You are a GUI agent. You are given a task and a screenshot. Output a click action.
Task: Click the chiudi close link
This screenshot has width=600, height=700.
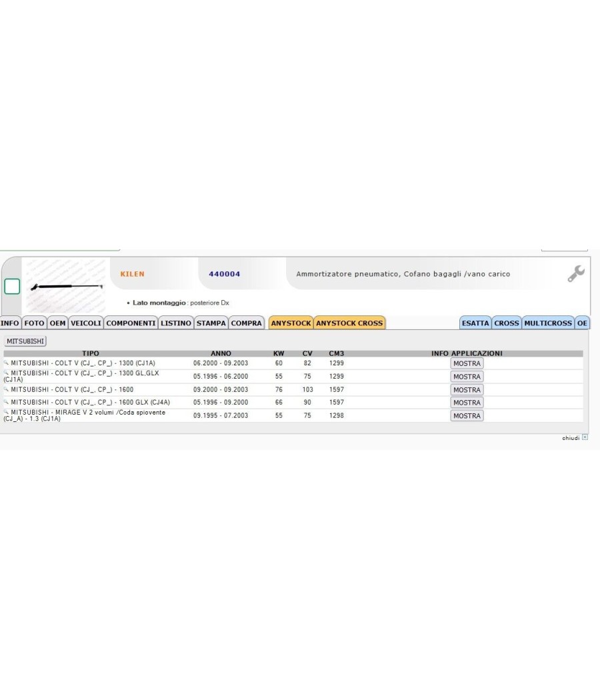pyautogui.click(x=571, y=438)
